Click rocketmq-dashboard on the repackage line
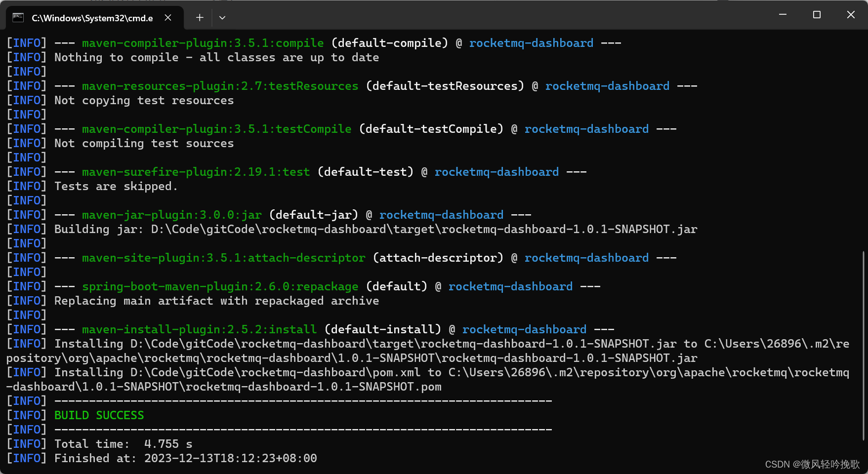Viewport: 868px width, 474px height. click(x=511, y=286)
